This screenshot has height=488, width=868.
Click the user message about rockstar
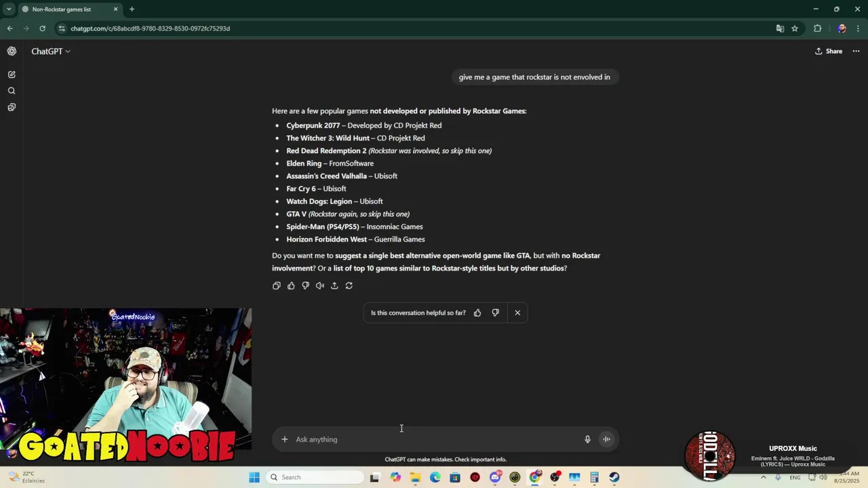point(534,77)
